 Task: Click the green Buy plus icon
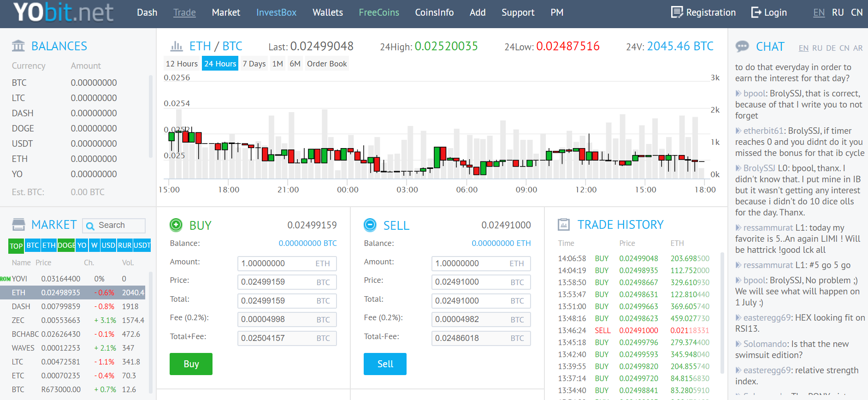176,225
